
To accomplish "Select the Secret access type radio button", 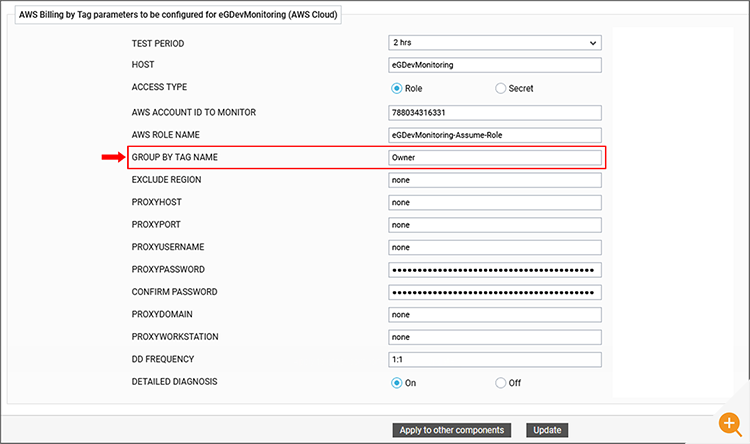I will click(x=500, y=88).
